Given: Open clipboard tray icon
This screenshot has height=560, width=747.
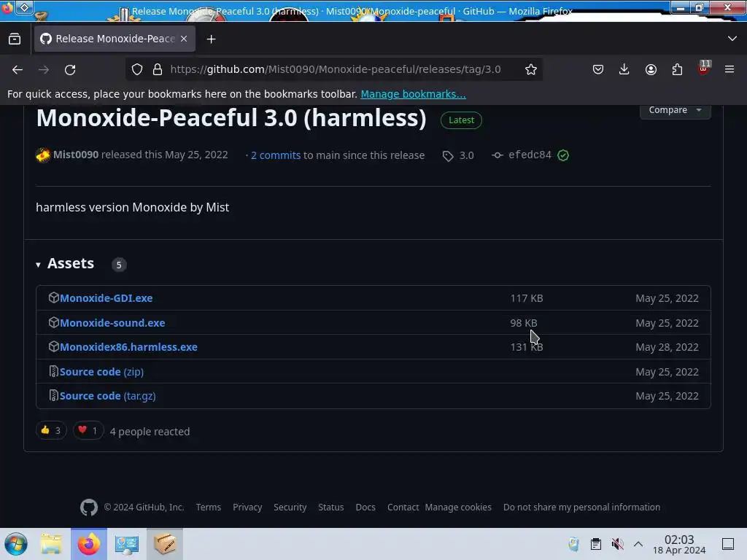Looking at the screenshot, I should tap(595, 544).
